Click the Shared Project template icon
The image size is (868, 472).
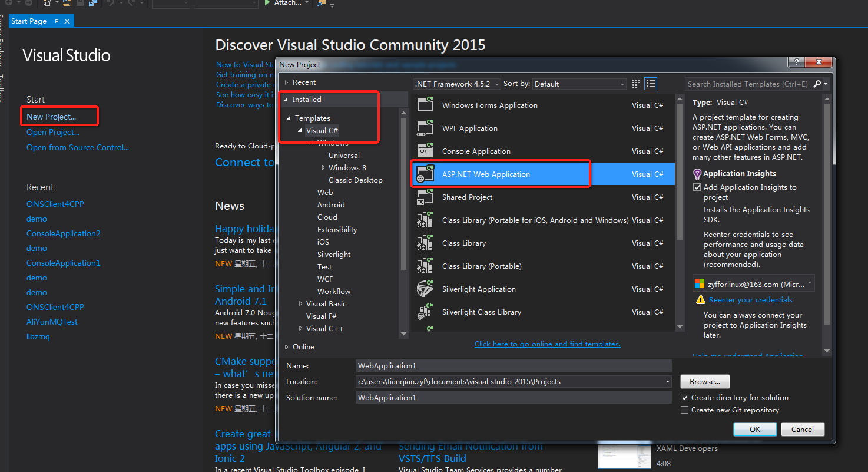[425, 196]
